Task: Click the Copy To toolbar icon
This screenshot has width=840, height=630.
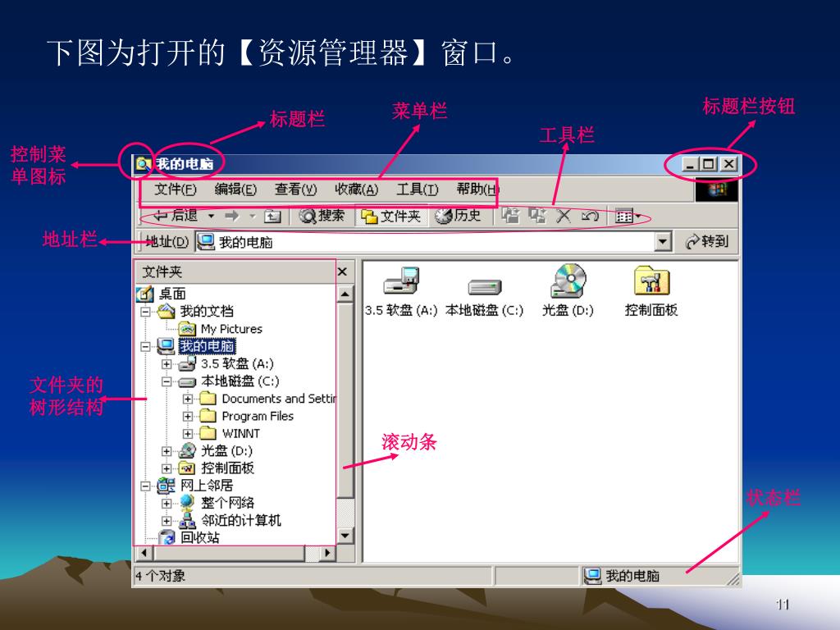Action: (536, 216)
